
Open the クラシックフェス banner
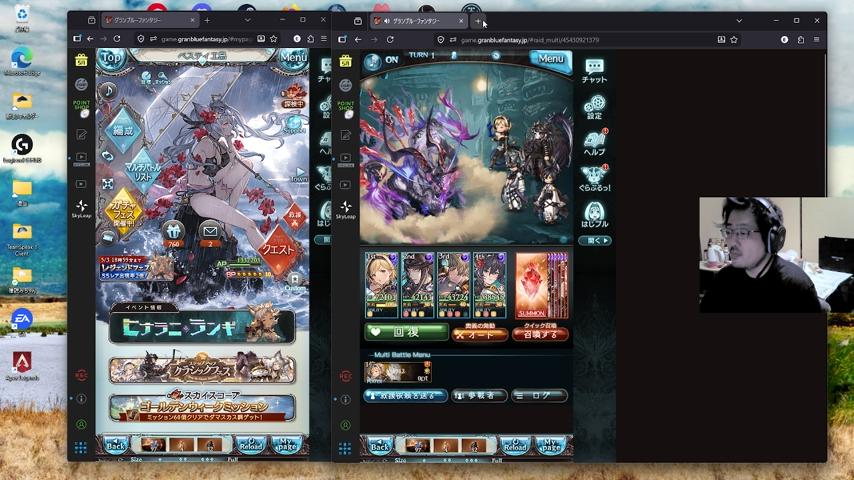coord(203,370)
